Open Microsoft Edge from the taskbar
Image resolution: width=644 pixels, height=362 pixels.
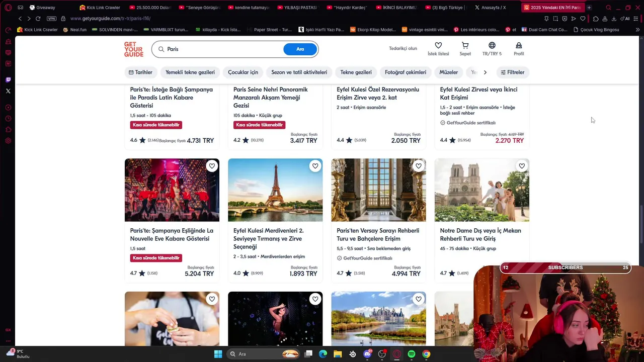pos(323,354)
